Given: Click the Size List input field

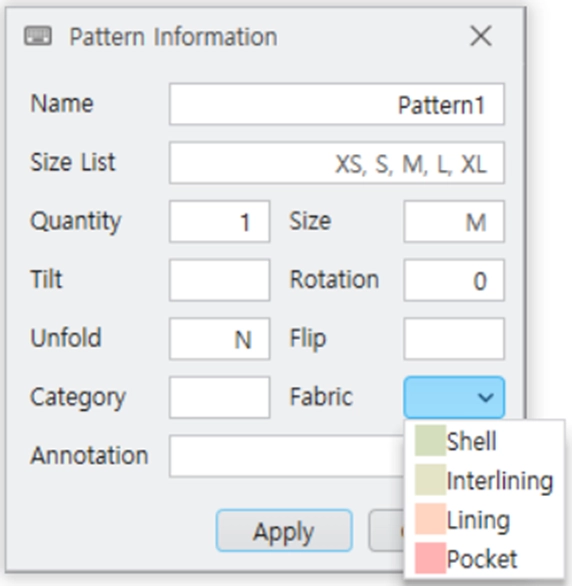Looking at the screenshot, I should pos(337,163).
